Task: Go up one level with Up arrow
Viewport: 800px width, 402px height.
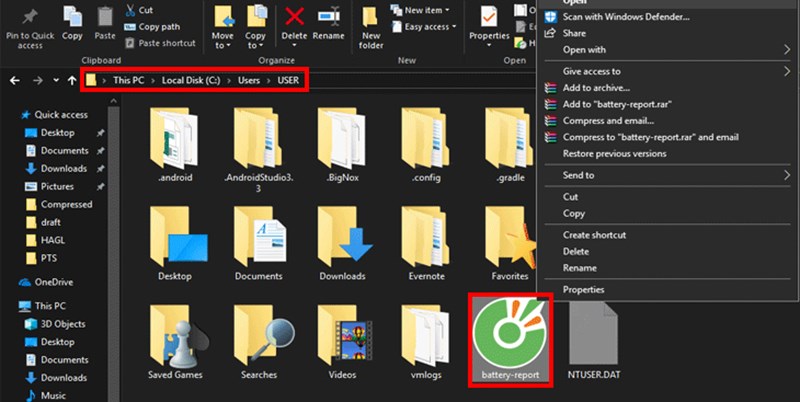Action: (72, 80)
